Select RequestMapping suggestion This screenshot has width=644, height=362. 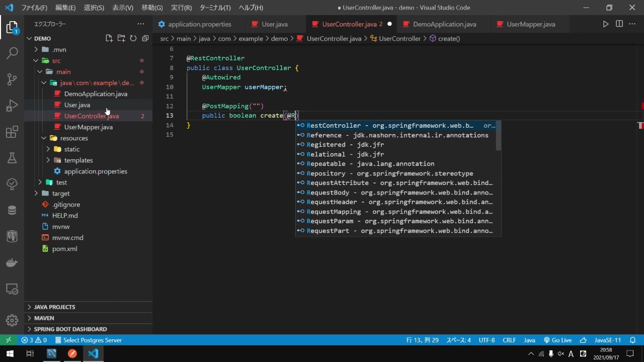pyautogui.click(x=395, y=212)
